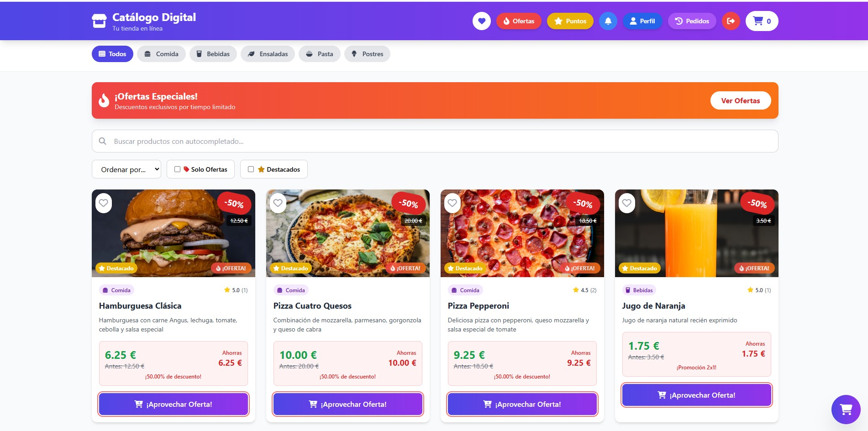Click the notification bell icon

click(x=608, y=21)
